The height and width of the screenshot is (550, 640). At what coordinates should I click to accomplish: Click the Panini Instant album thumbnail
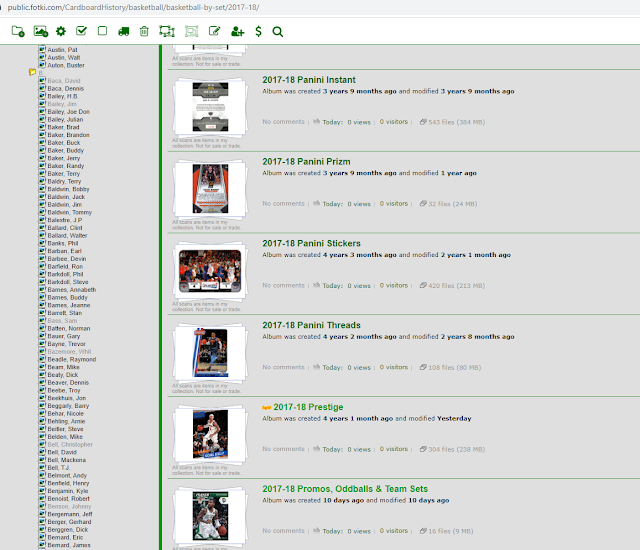point(210,107)
